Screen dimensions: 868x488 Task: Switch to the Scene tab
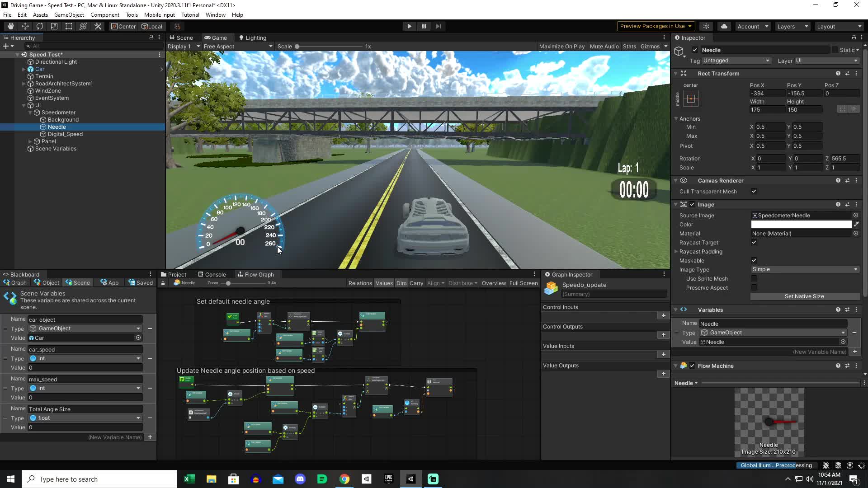[182, 38]
